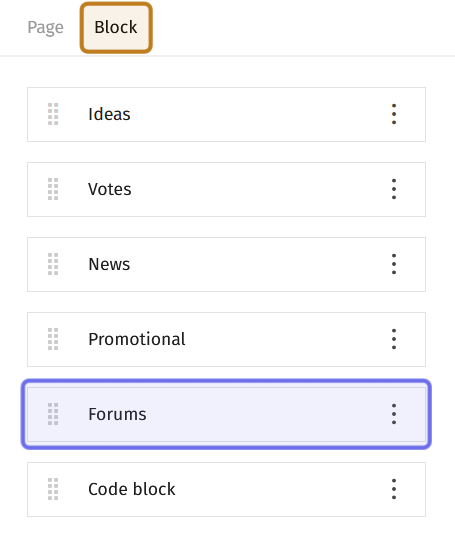Open the Forums block three-dot menu
This screenshot has height=539, width=455.
pos(394,414)
